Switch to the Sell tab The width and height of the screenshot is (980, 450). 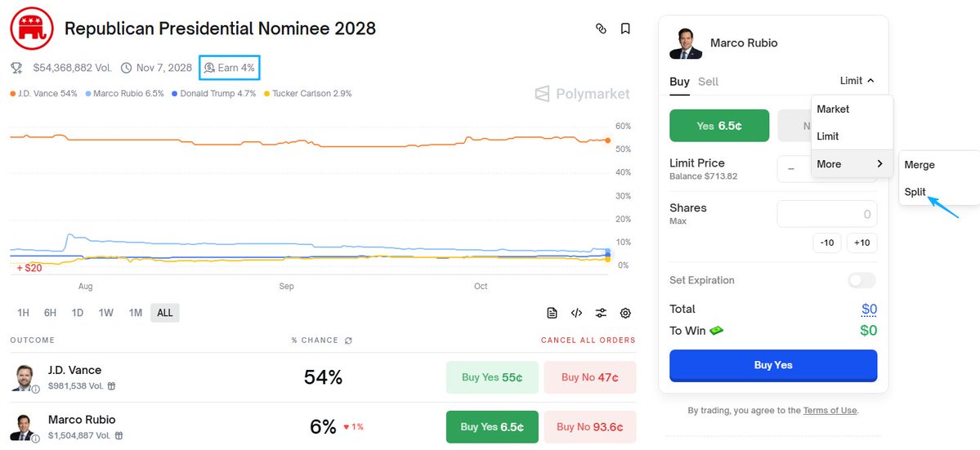(708, 82)
